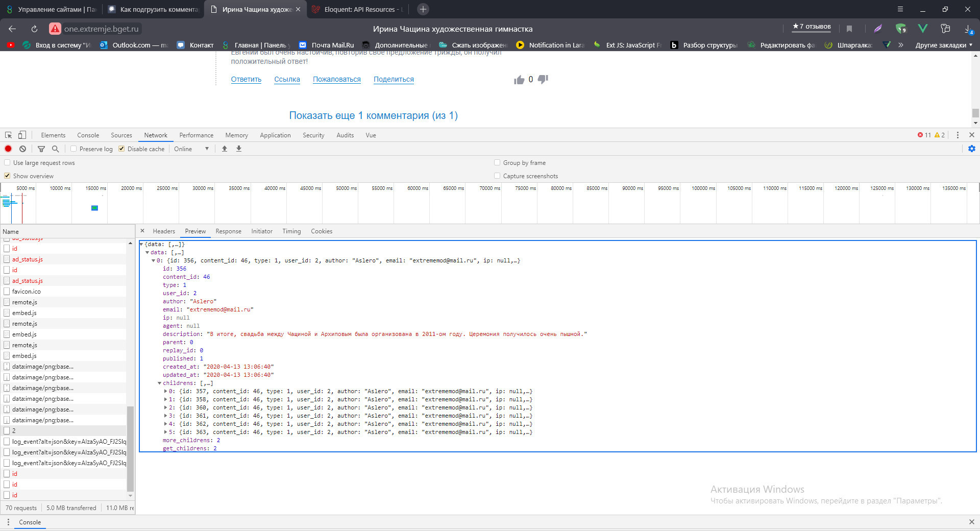The width and height of the screenshot is (980, 531).
Task: Close the console drawer
Action: tap(972, 522)
